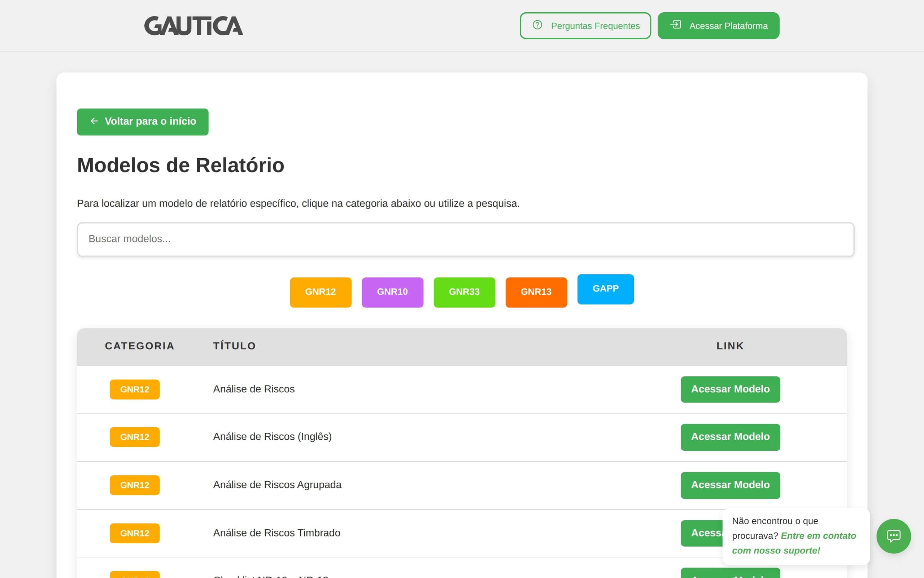Screen dimensions: 924x578
Task: Click the Buscar modelos search field
Action: (x=466, y=239)
